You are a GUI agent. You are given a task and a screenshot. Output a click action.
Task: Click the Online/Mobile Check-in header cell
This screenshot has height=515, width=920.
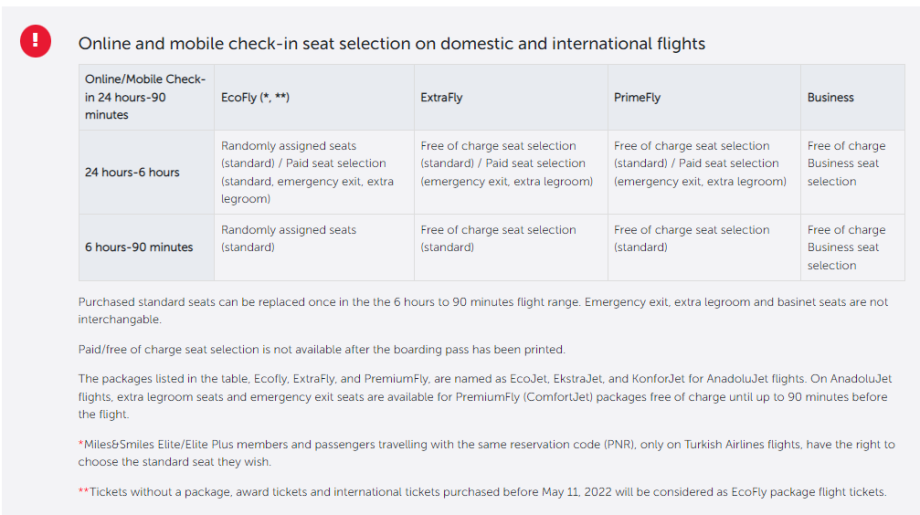[x=145, y=97]
